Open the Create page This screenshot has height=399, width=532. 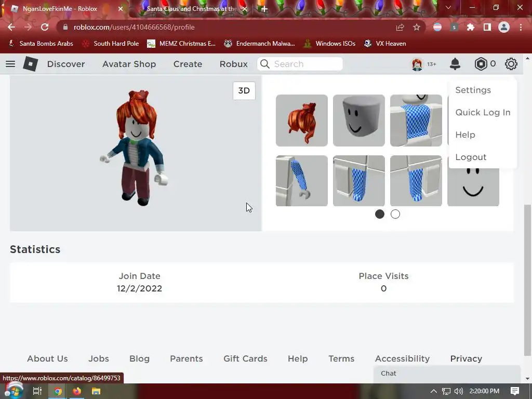coord(188,64)
